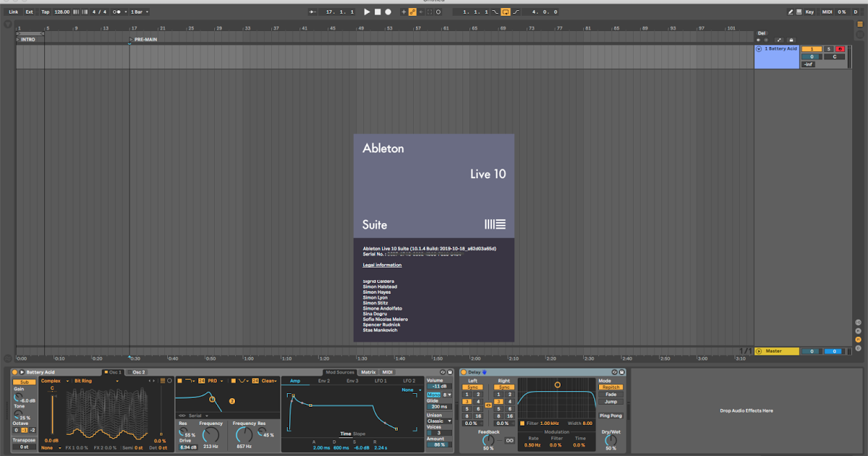Solo the Battery Acid track

click(x=829, y=48)
